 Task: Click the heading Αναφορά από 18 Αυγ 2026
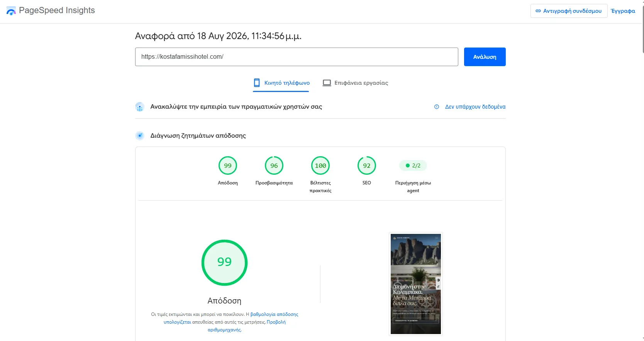tap(218, 36)
